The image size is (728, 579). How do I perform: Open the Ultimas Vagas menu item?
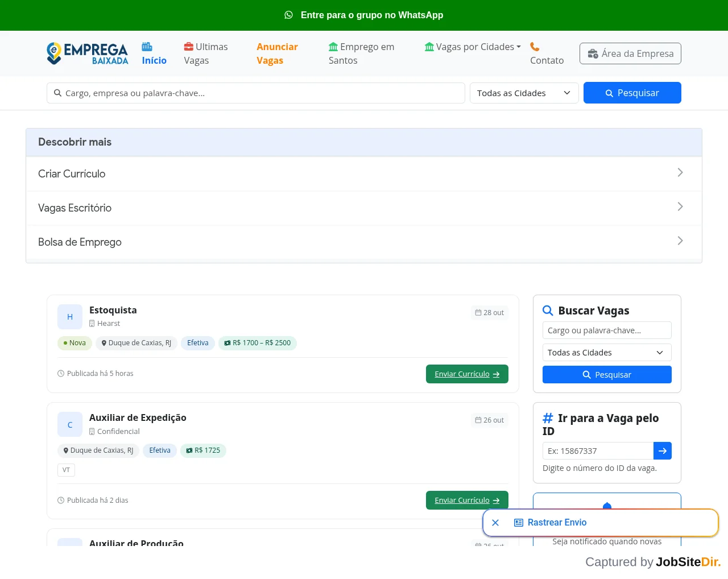pyautogui.click(x=206, y=53)
